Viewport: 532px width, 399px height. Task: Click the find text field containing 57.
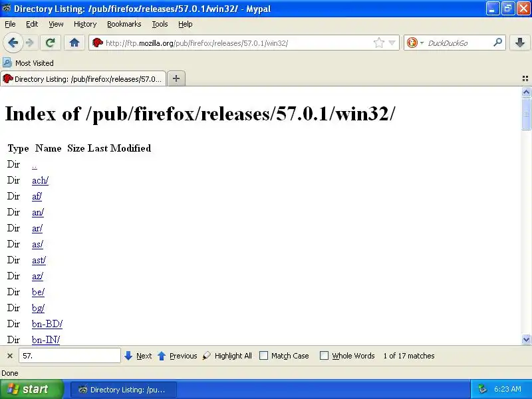pos(70,356)
